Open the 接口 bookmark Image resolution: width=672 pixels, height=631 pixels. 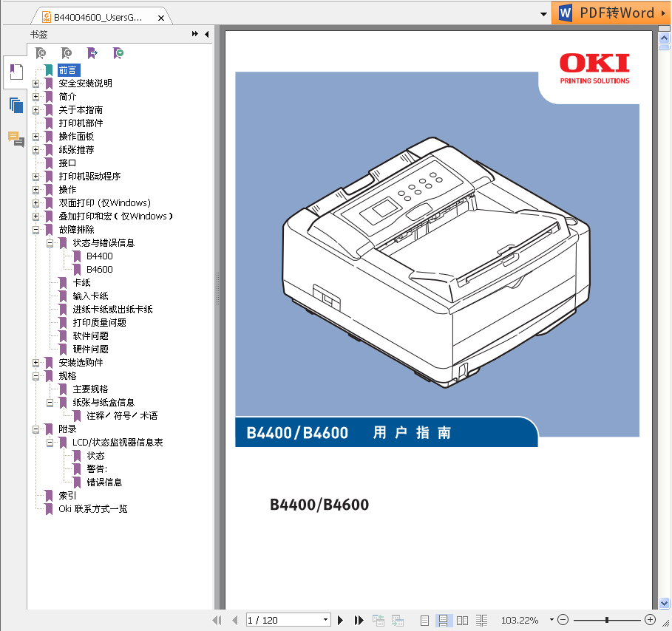tap(67, 163)
